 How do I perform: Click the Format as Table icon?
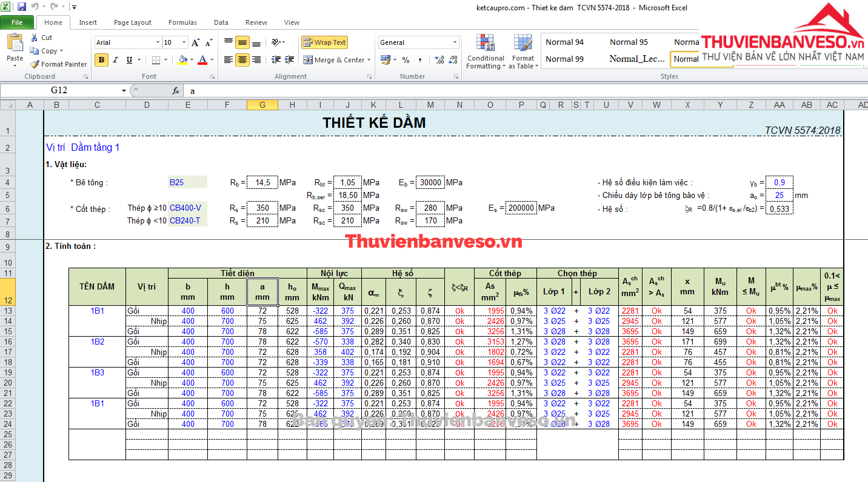(522, 52)
